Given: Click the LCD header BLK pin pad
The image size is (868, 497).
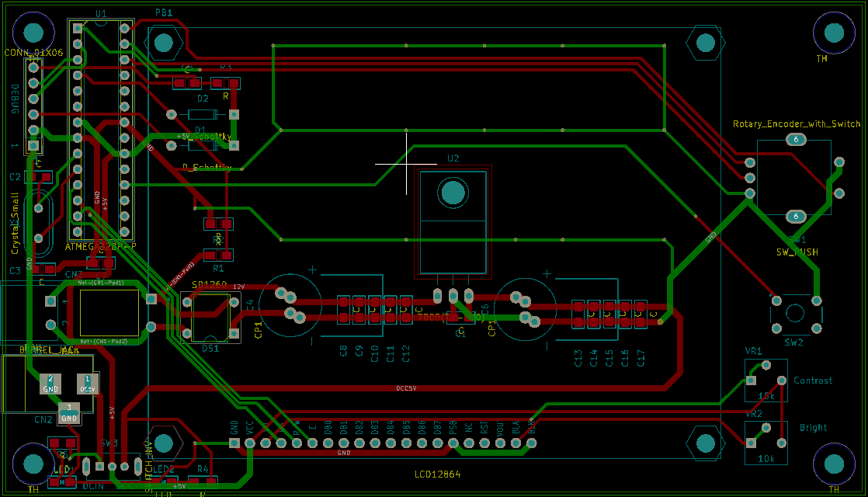Looking at the screenshot, I should 531,443.
